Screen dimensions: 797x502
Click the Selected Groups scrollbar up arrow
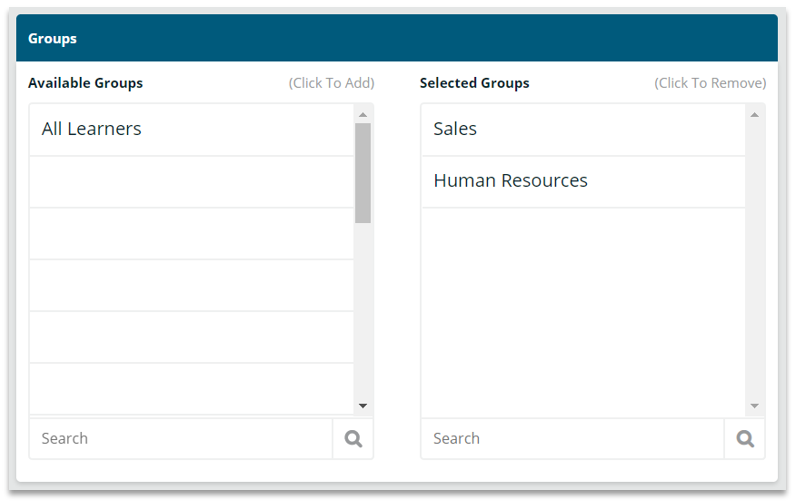(x=755, y=115)
